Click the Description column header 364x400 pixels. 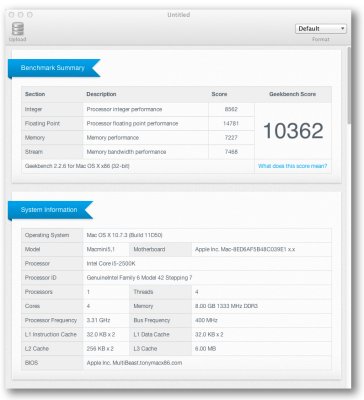[101, 94]
